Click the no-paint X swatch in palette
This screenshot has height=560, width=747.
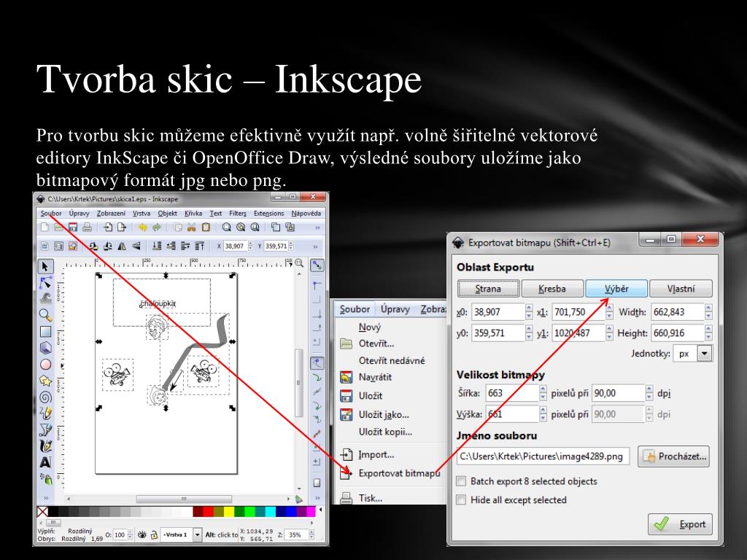tap(42, 511)
